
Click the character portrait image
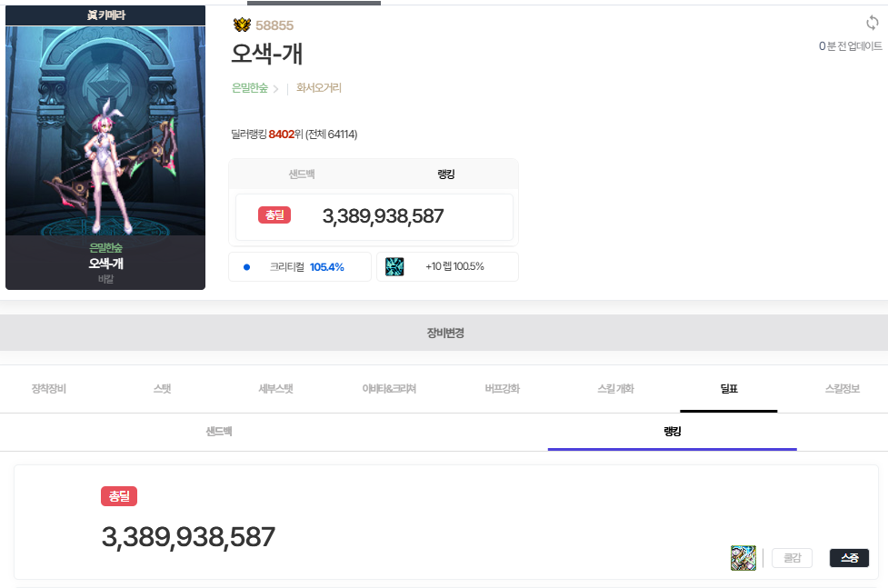105,130
